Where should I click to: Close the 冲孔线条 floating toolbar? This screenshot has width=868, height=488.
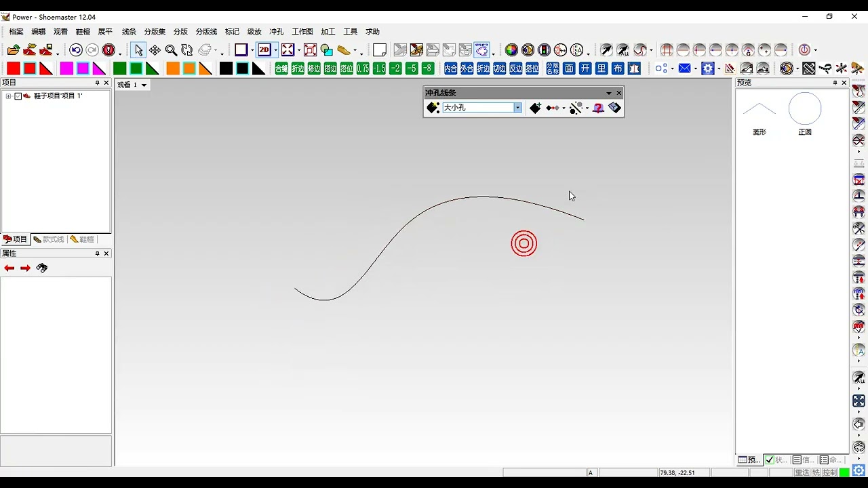(618, 93)
